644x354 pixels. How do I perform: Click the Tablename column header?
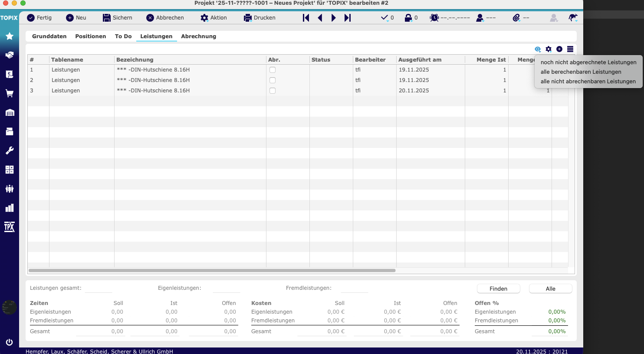pos(82,60)
